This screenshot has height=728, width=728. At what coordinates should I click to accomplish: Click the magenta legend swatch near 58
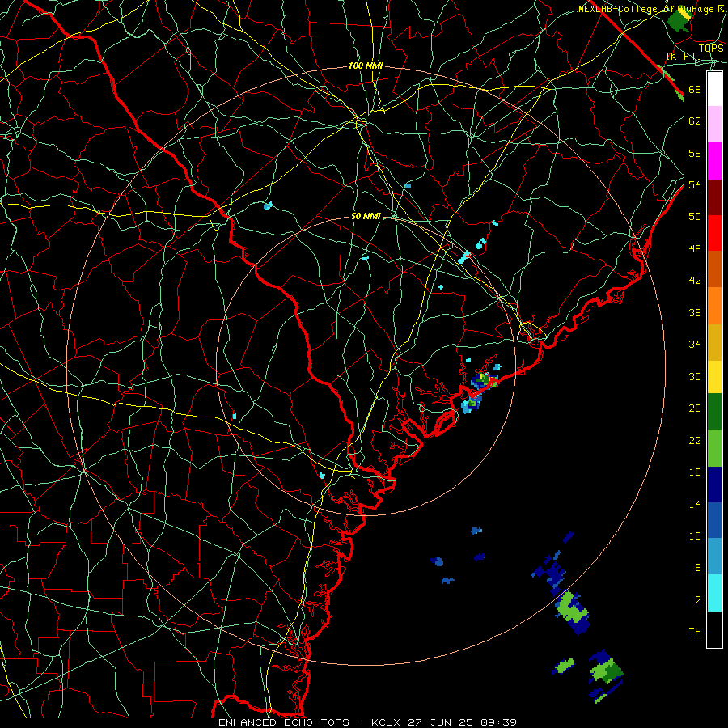[x=714, y=161]
